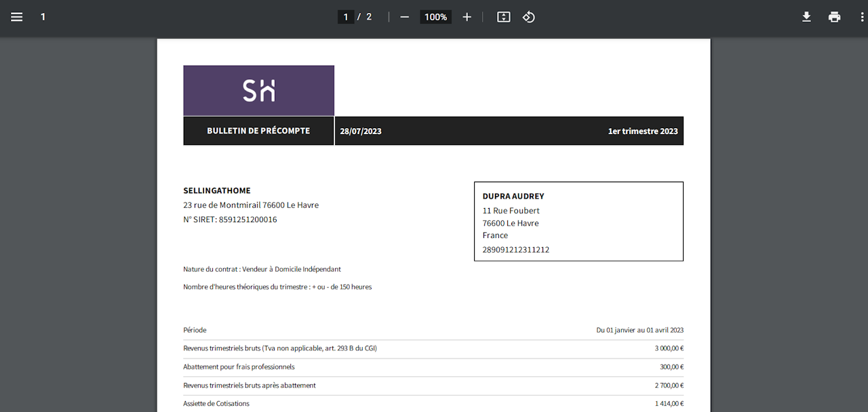Image resolution: width=868 pixels, height=412 pixels.
Task: Click the total page count 2
Action: point(369,17)
